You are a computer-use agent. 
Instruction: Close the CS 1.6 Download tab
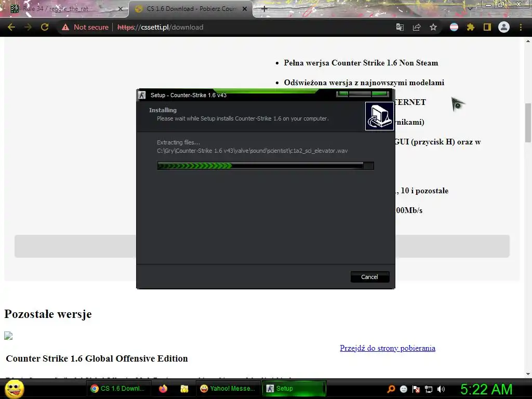click(245, 9)
